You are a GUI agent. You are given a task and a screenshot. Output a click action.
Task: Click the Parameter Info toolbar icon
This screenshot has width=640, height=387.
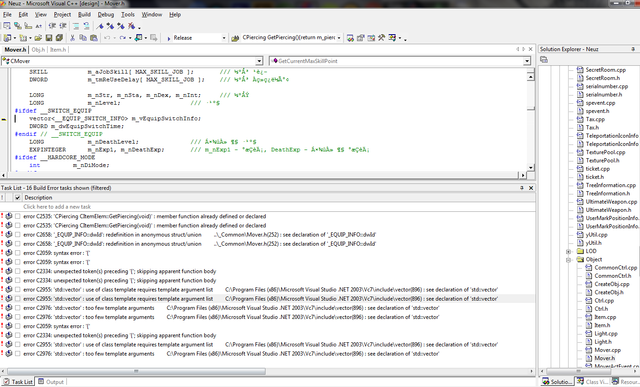click(18, 26)
